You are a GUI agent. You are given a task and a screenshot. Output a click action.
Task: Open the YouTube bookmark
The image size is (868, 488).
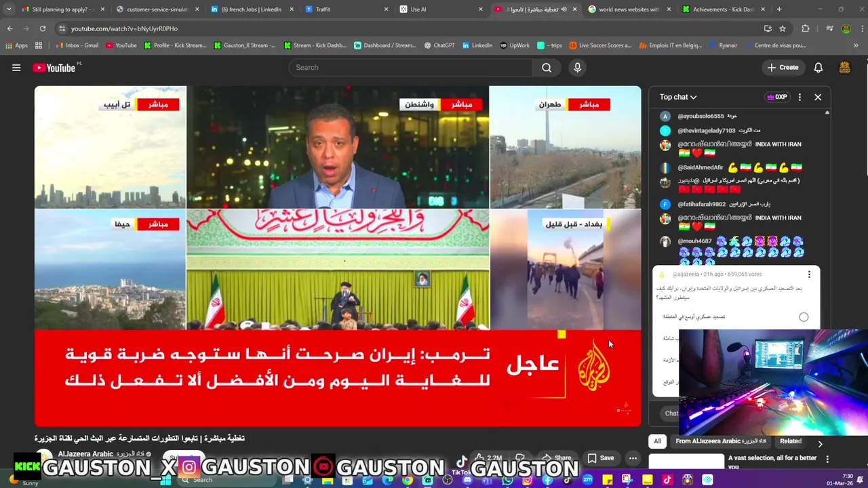tap(120, 45)
